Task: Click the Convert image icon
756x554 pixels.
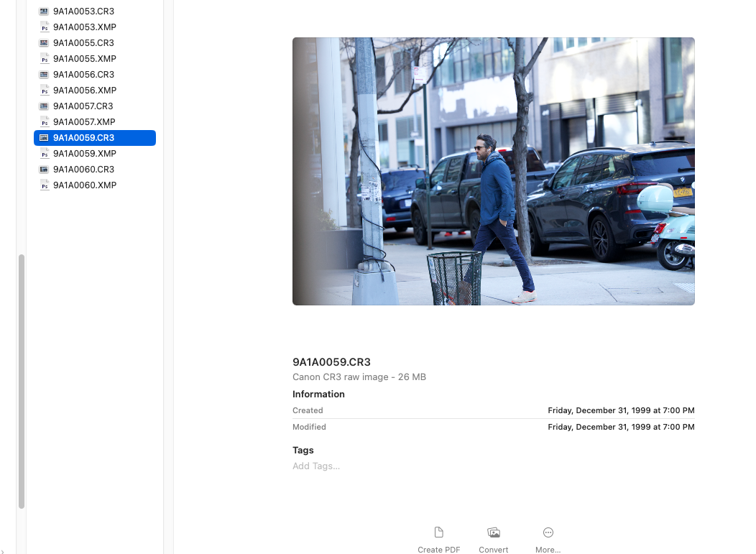Action: (493, 532)
